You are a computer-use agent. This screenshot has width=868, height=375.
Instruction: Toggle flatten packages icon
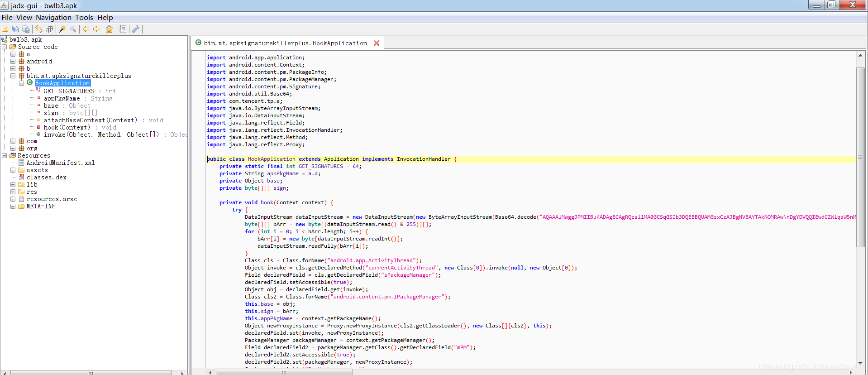click(49, 29)
